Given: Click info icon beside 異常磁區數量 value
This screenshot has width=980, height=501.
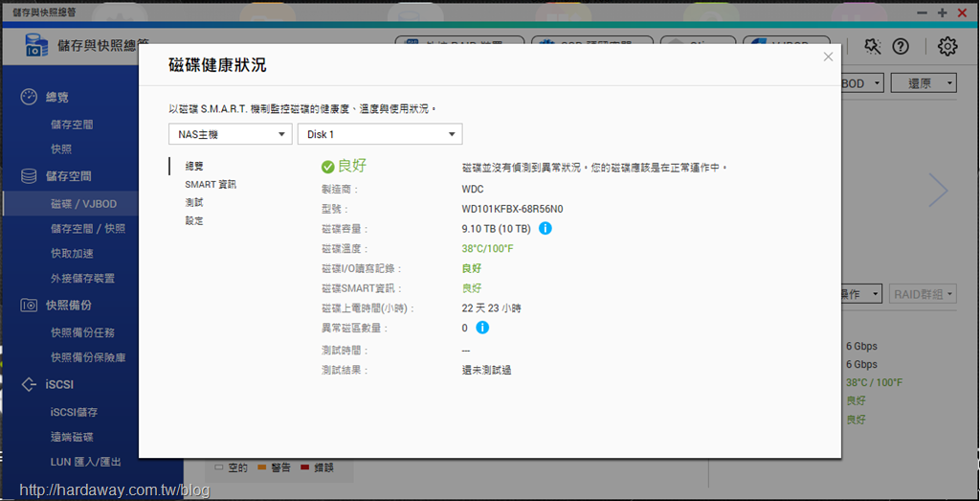Looking at the screenshot, I should 482,328.
